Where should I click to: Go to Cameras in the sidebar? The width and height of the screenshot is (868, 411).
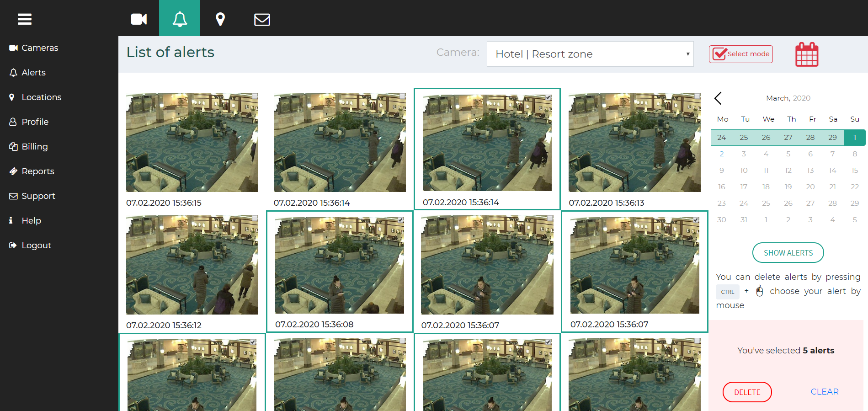(34, 48)
